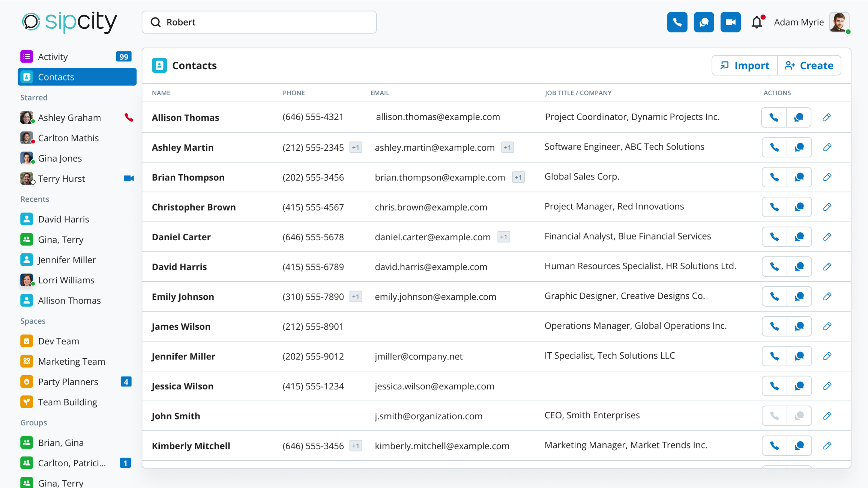The width and height of the screenshot is (868, 488).
Task: Open Adam Myrie's profile avatar
Action: tap(839, 22)
